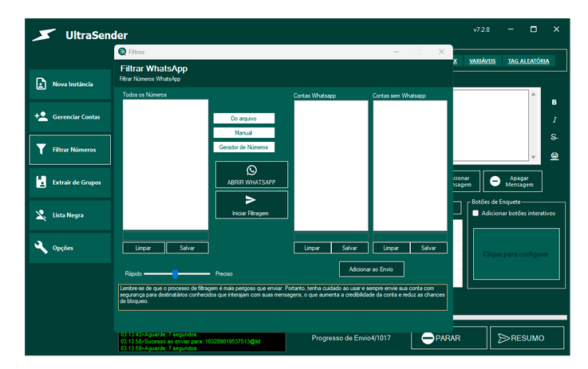Click the WhatsApp logo above ABRIR WHATSAPP
Image resolution: width=588 pixels, height=369 pixels.
251,170
